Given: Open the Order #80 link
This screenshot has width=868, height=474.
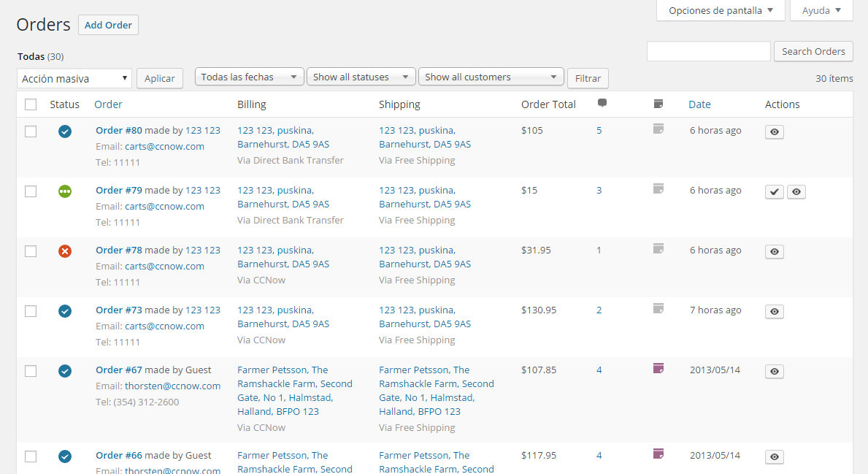Looking at the screenshot, I should (118, 130).
